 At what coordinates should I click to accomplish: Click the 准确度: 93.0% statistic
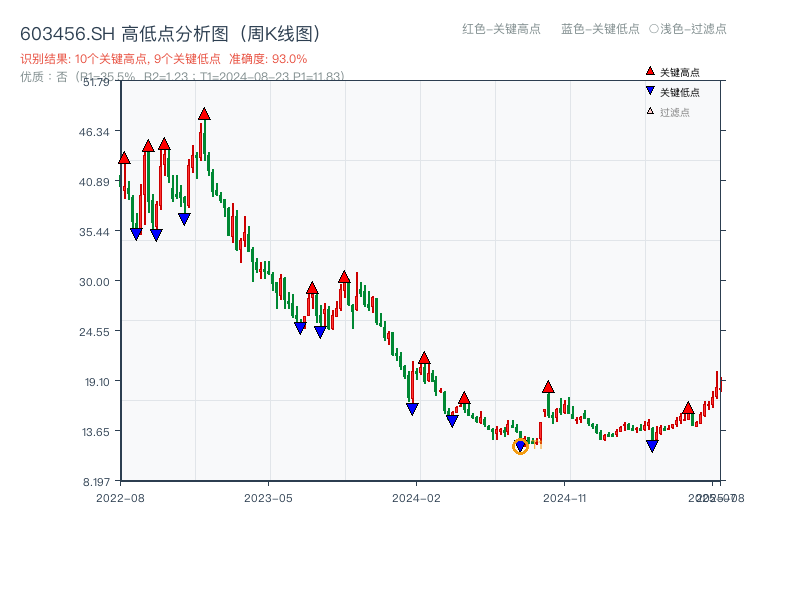coord(265,58)
